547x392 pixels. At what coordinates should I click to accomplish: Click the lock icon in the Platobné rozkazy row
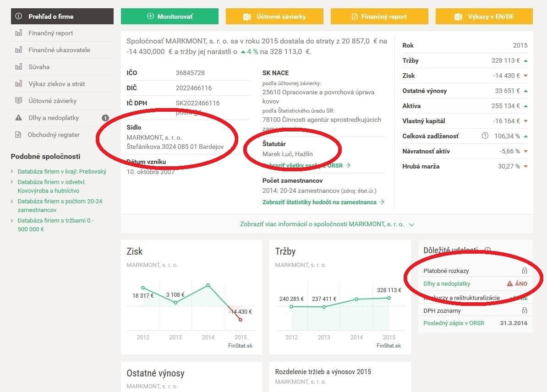(x=525, y=270)
